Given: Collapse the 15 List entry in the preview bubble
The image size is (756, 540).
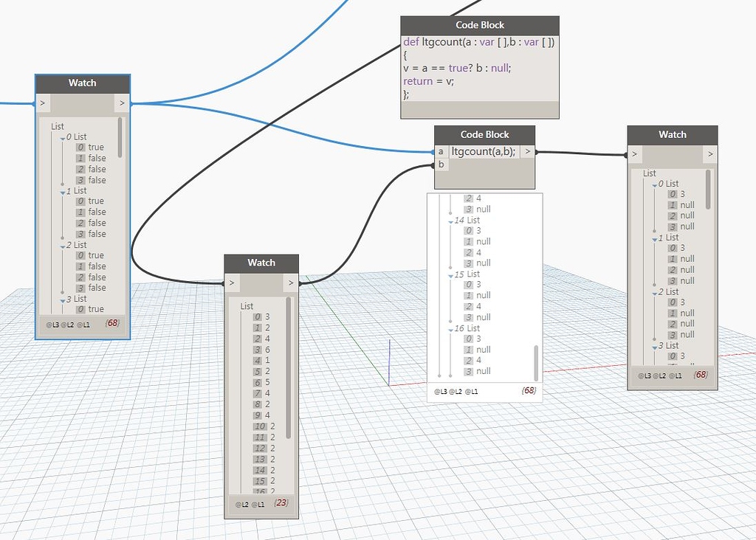Looking at the screenshot, I should tap(450, 274).
